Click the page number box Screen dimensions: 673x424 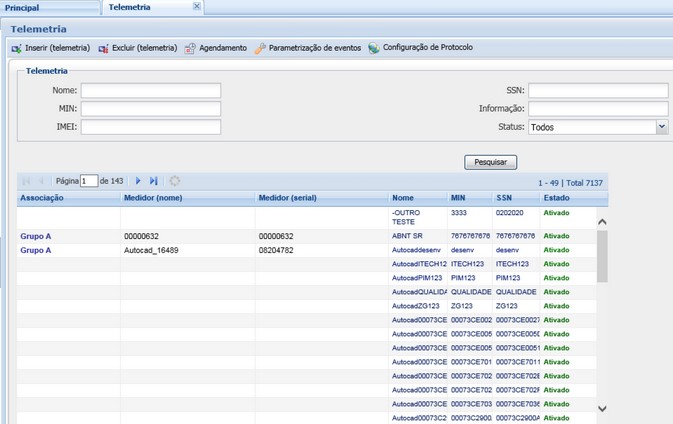(x=89, y=181)
